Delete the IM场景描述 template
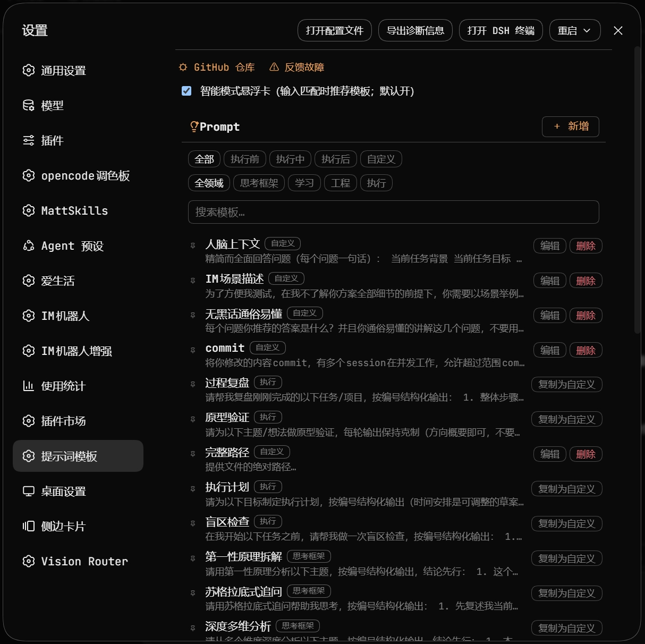Viewport: 645px width, 644px height. (585, 281)
